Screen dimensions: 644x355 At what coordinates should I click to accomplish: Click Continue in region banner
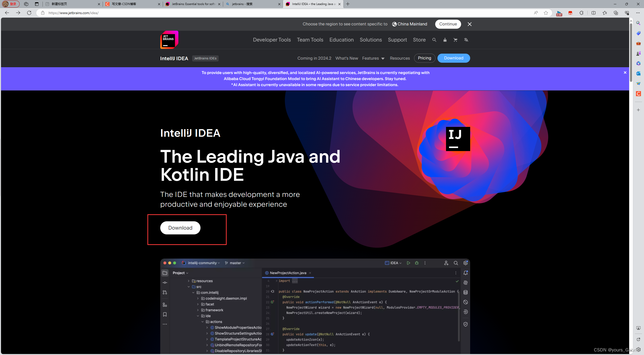click(448, 24)
